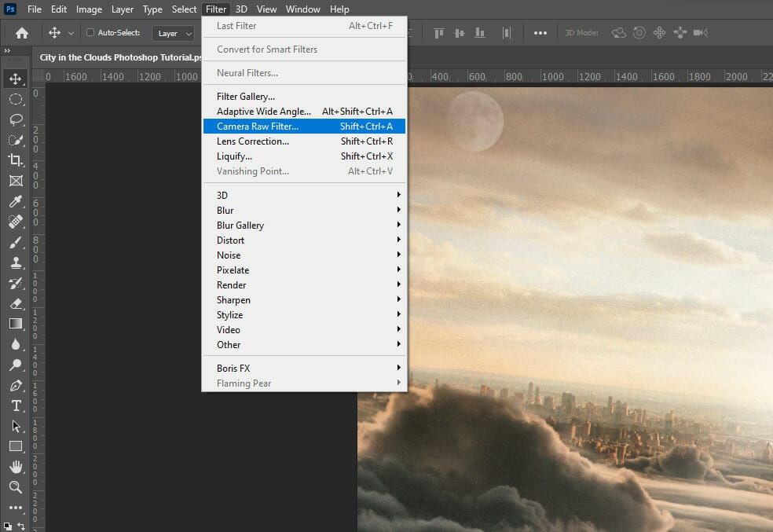
Task: Select the Path Selection tool
Action: pyautogui.click(x=15, y=426)
